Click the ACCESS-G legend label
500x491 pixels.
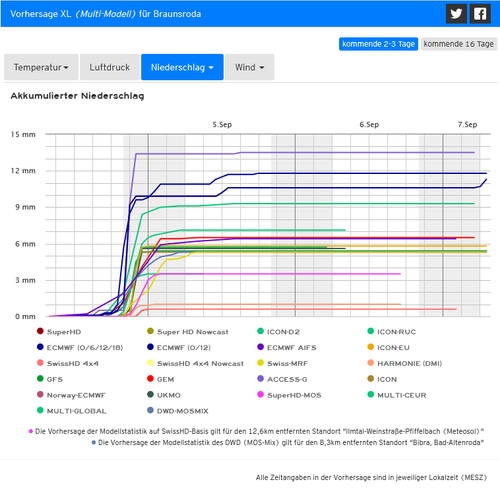click(x=287, y=379)
